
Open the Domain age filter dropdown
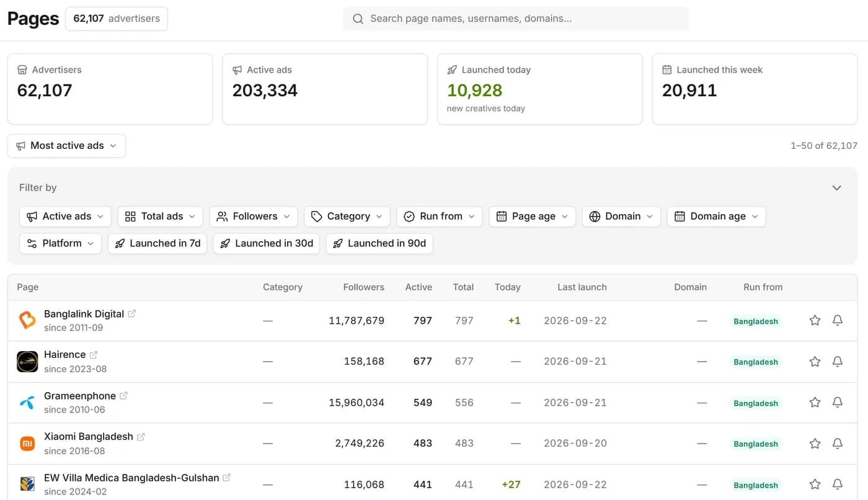click(x=717, y=217)
